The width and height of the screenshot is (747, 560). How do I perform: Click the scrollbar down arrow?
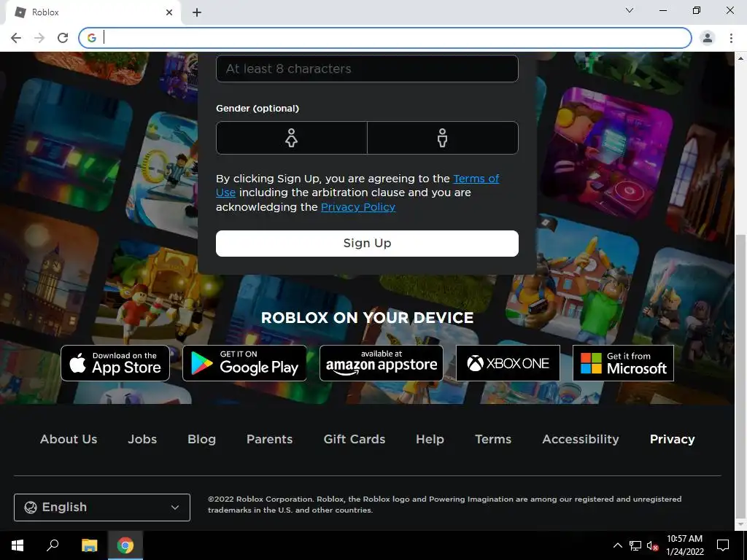click(x=740, y=525)
